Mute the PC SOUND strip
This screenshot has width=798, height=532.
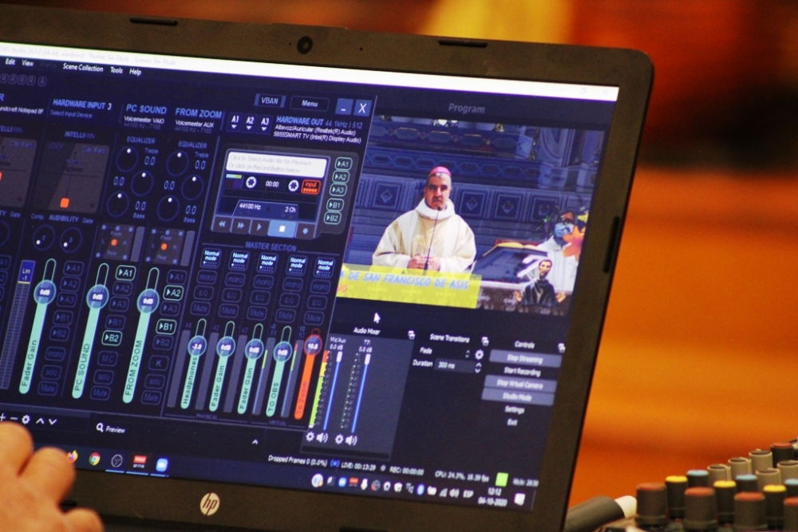(100, 393)
